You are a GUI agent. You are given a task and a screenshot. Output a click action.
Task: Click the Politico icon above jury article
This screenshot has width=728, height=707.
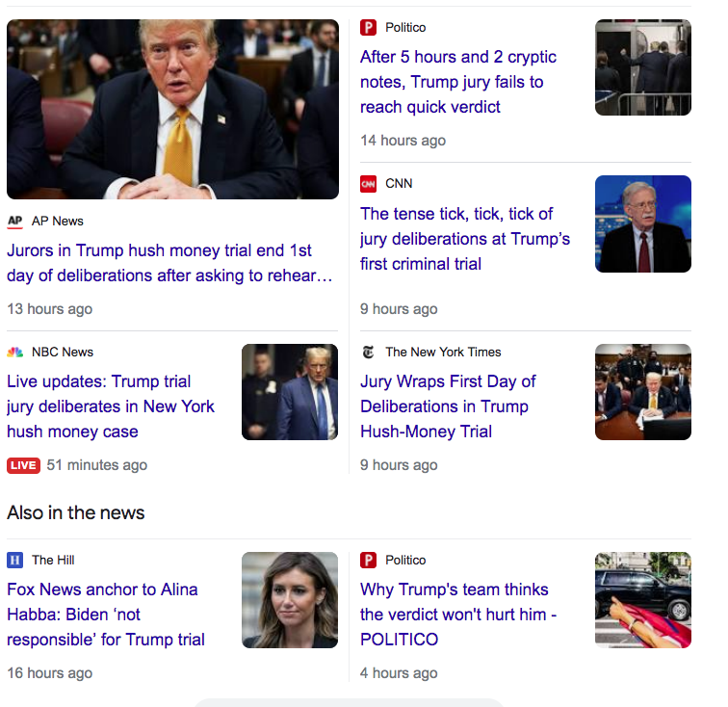tap(368, 27)
